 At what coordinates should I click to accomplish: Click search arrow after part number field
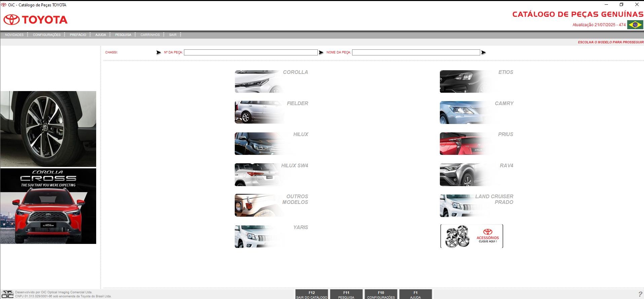click(x=321, y=52)
